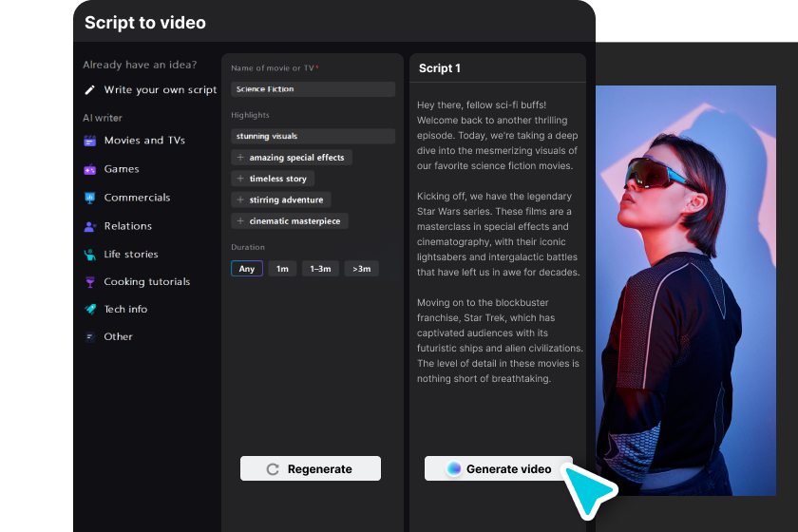Select the Other category

click(x=108, y=336)
